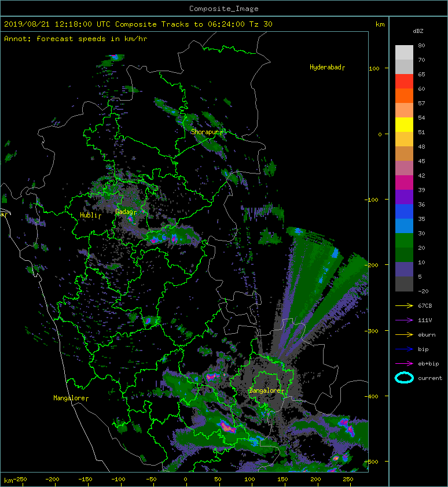The width and height of the screenshot is (448, 487).
Task: Select the mauve 45 dBZ swatch
Action: pos(404,168)
